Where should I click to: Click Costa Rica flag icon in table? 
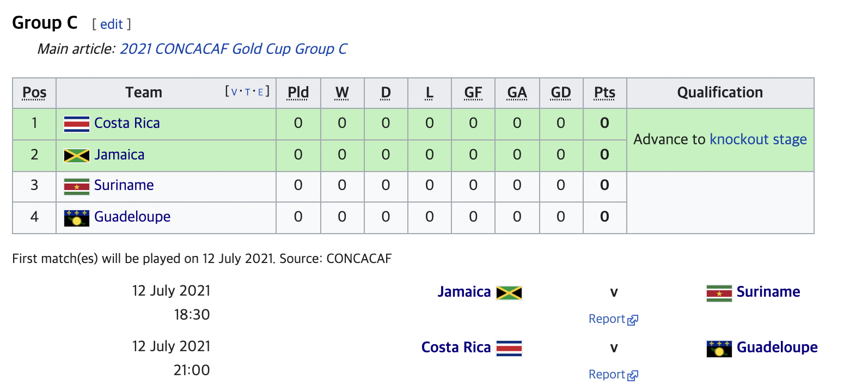pos(77,124)
